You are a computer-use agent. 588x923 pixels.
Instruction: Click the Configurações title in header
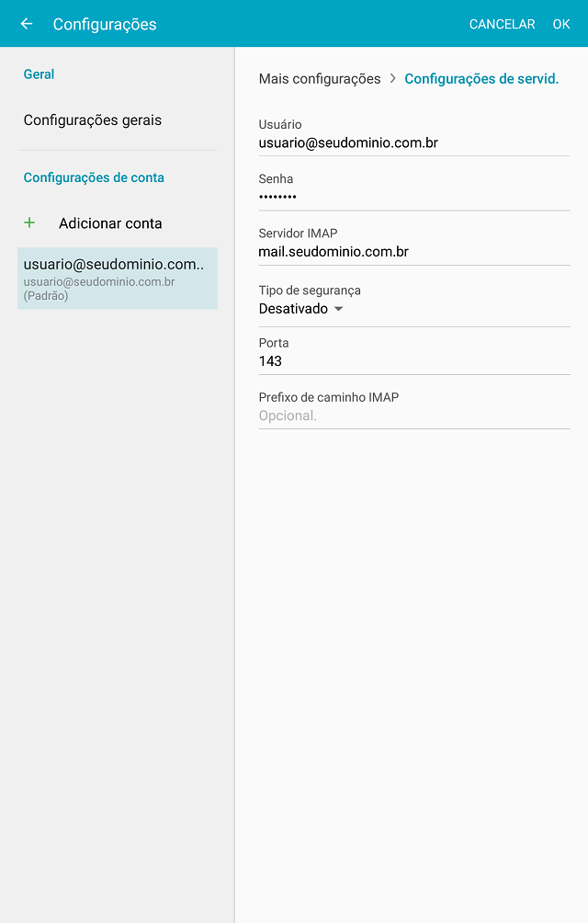105,24
